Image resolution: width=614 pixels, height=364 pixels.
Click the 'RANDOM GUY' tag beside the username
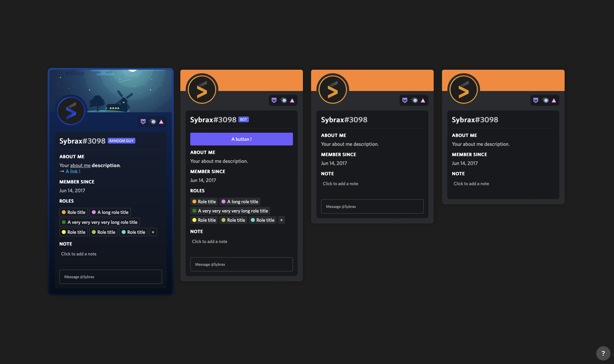pyautogui.click(x=121, y=141)
